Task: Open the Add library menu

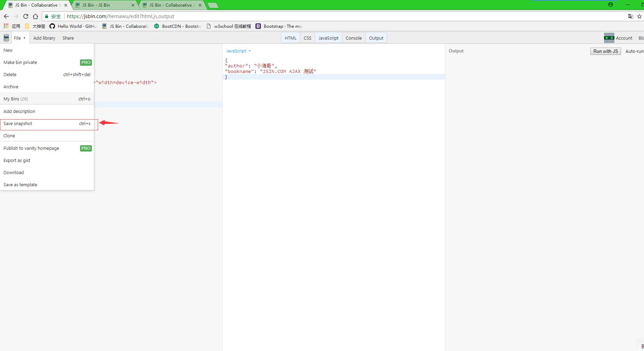Action: click(x=44, y=38)
